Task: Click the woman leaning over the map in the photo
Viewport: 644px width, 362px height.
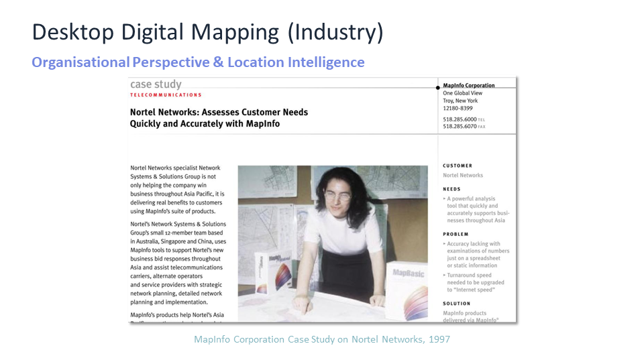Action: coord(340,242)
